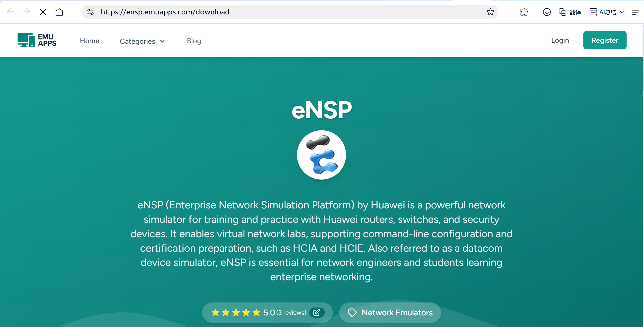This screenshot has width=644, height=327.
Task: Click the eNSP page heading
Action: (x=322, y=110)
